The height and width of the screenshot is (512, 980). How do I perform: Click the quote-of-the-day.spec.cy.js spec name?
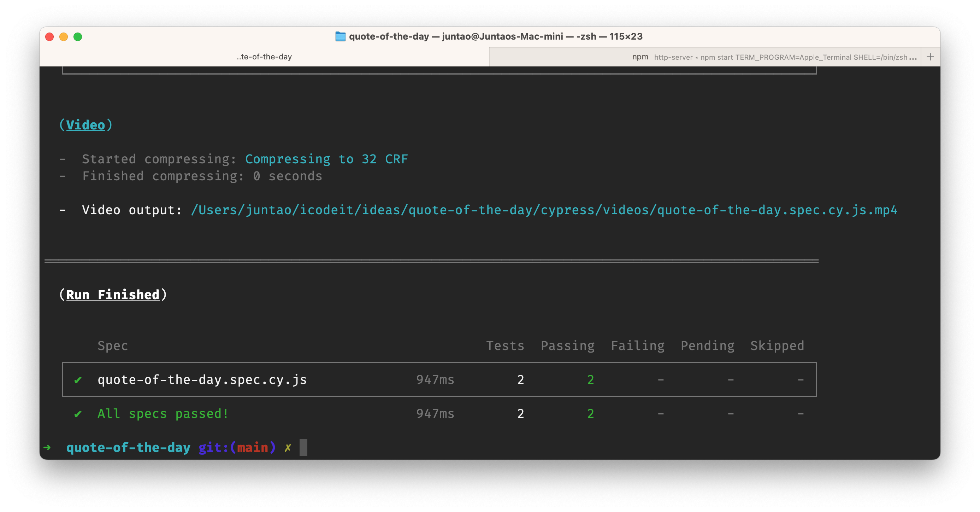coord(202,380)
